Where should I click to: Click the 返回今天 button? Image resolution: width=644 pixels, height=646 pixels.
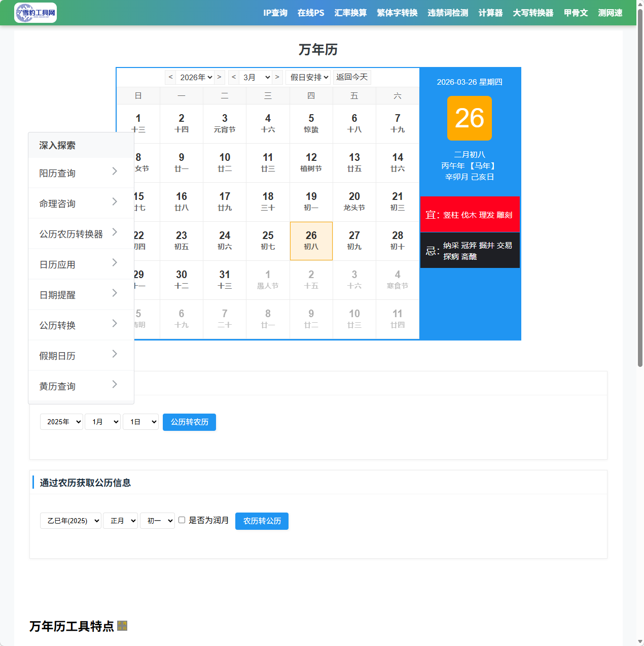tap(351, 77)
